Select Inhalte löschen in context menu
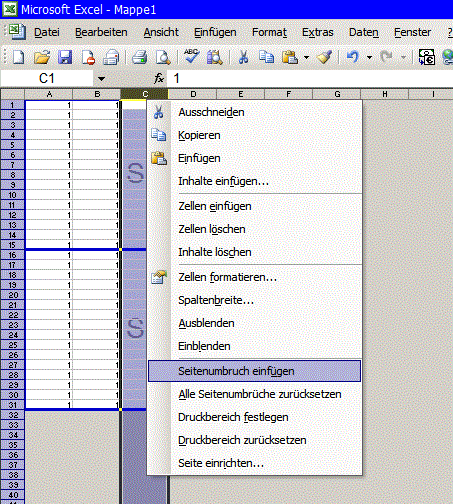The width and height of the screenshot is (453, 504). tap(255, 252)
